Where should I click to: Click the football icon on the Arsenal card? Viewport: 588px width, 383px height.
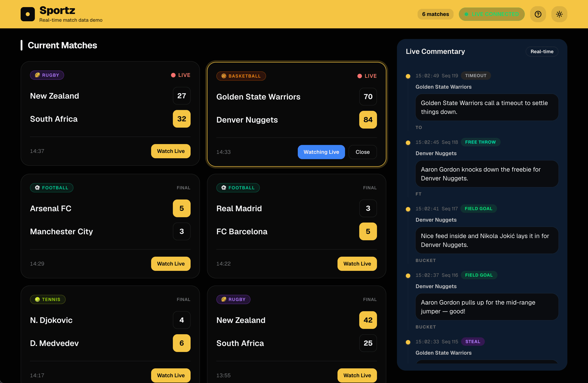click(x=37, y=188)
